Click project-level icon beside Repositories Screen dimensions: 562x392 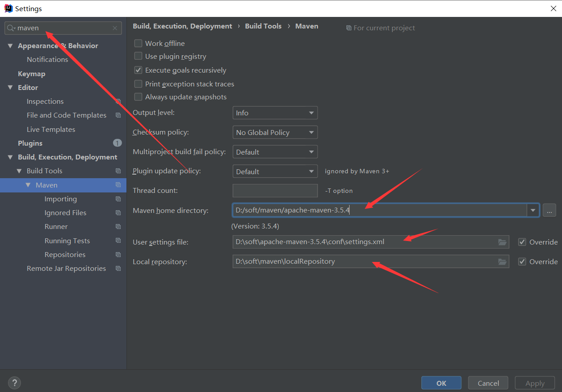point(118,255)
